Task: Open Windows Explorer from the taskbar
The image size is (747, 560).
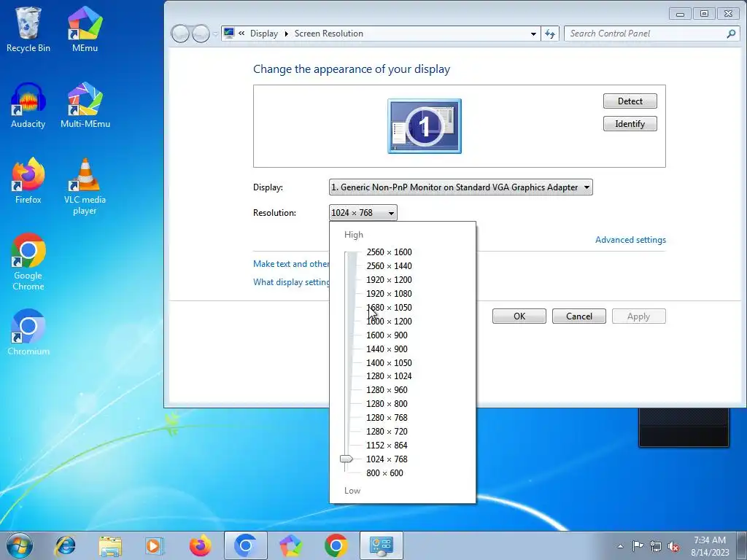Action: click(x=110, y=545)
